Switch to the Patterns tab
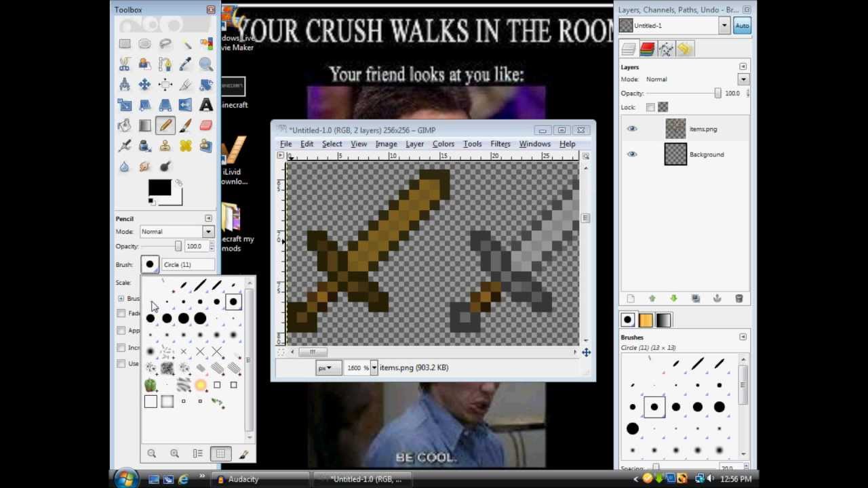The width and height of the screenshot is (868, 488). tap(646, 320)
